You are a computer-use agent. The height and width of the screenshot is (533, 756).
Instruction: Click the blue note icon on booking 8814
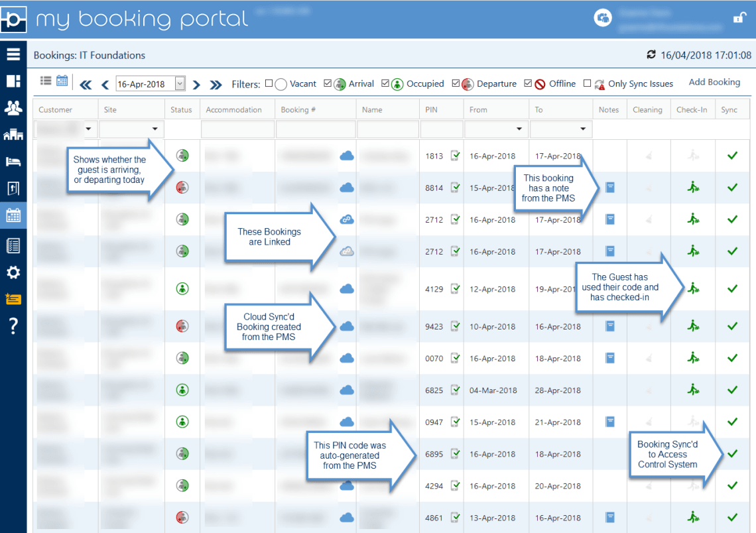pos(609,188)
